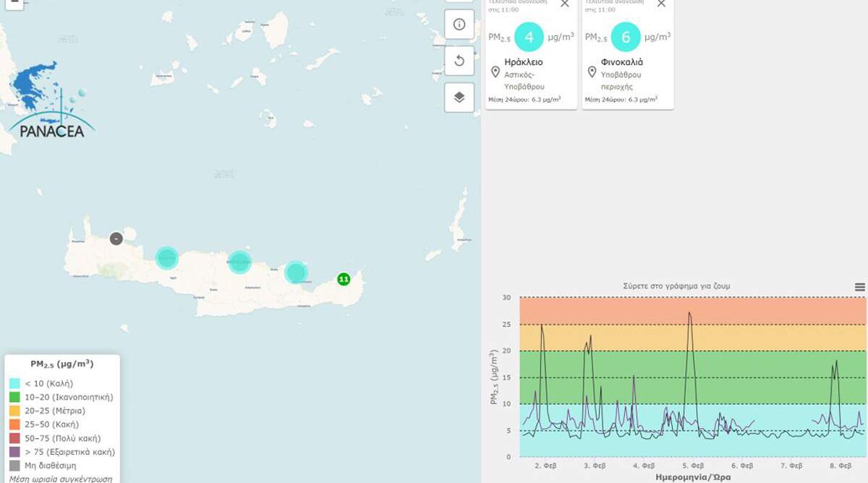Screen dimensions: 868x483
Task: Select the westernmost cyan station marker on Crete
Action: tap(167, 257)
